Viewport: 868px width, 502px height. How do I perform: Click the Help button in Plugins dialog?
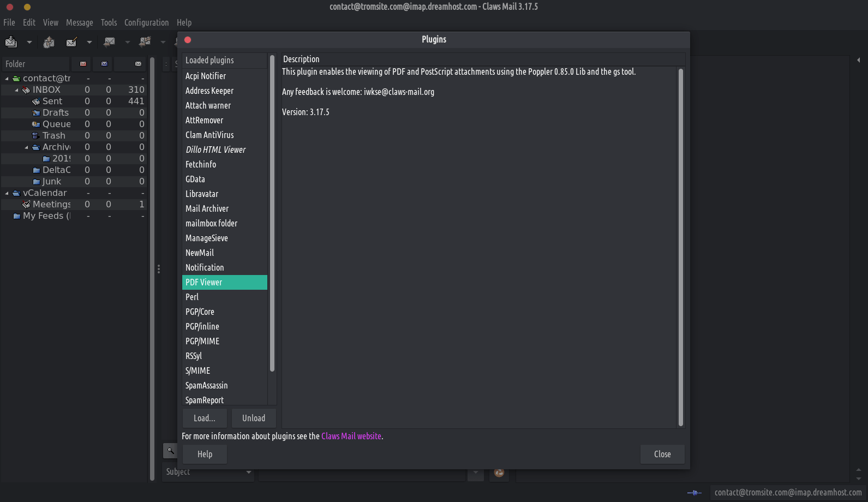point(205,454)
